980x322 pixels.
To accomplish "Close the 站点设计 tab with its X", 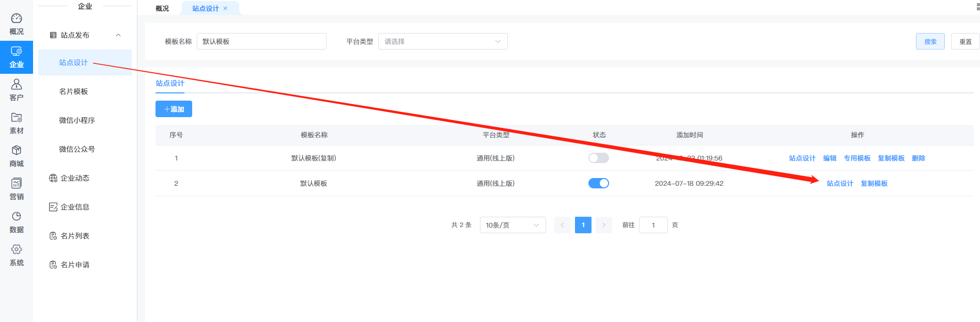I will point(225,8).
